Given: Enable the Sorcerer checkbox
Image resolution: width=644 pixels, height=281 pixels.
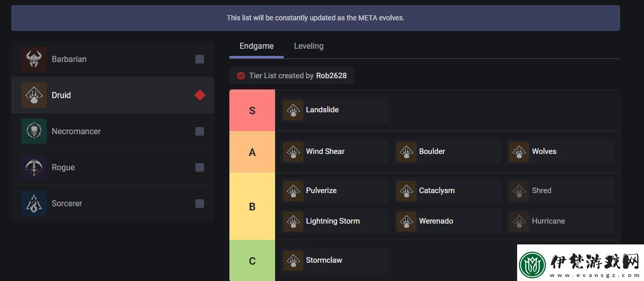Looking at the screenshot, I should [x=200, y=203].
